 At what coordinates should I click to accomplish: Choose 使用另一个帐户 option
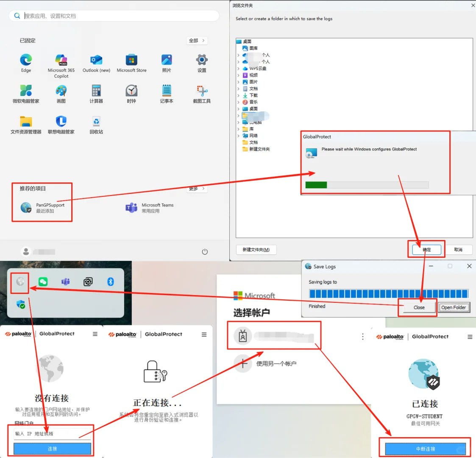click(x=265, y=363)
